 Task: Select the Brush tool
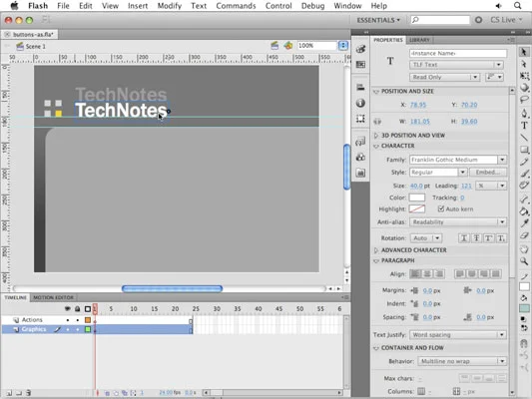coord(524,174)
